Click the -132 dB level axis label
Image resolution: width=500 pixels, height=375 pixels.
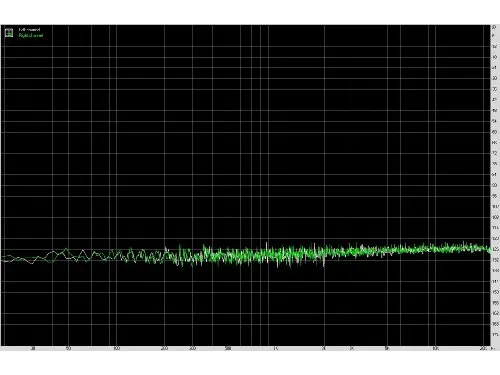click(495, 260)
